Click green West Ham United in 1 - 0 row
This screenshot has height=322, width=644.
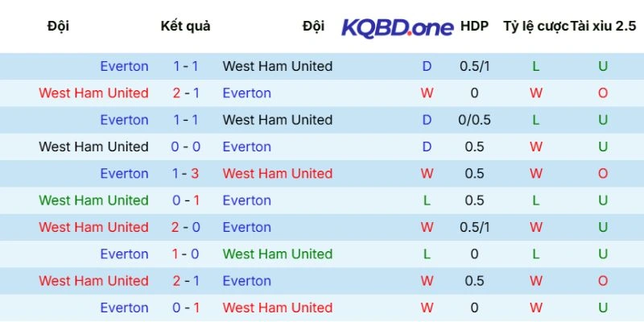277,254
